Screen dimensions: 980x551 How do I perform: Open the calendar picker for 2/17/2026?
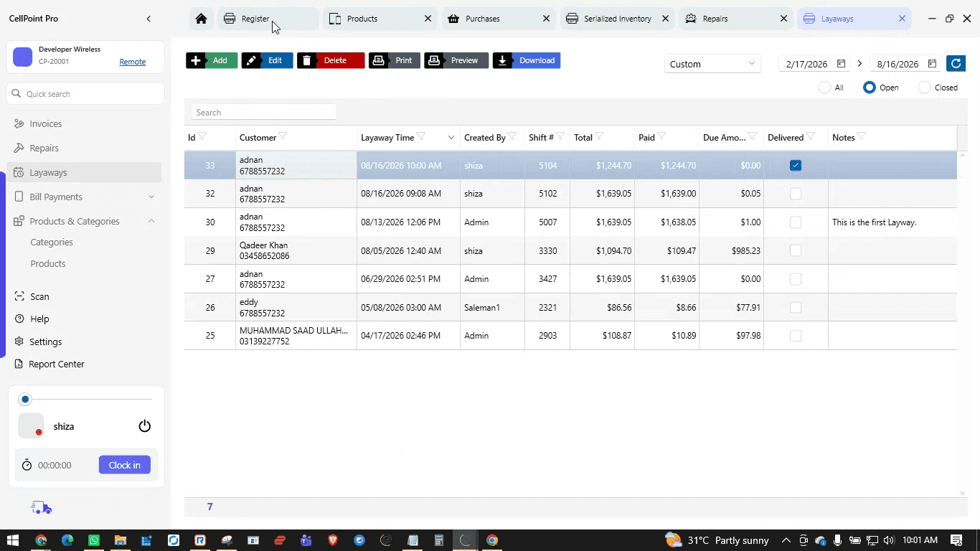pos(841,64)
